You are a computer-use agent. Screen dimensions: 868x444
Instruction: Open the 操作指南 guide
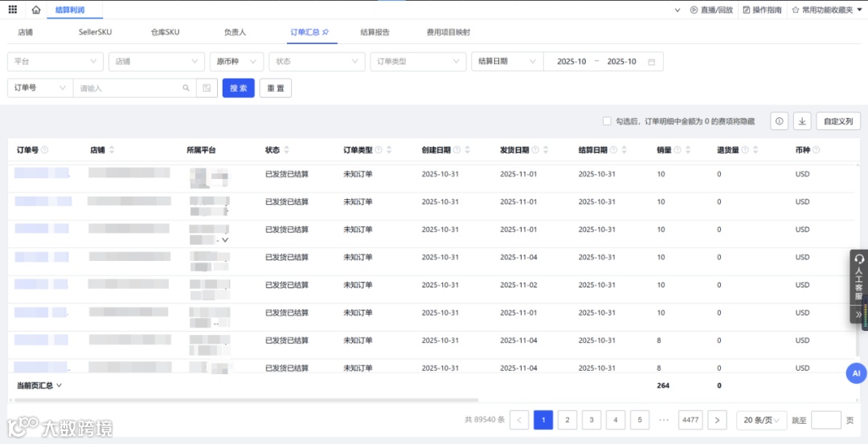762,10
